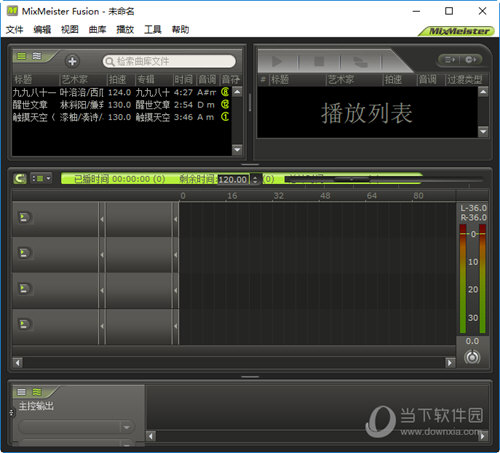Open the 曲库 menu
This screenshot has height=453, width=500.
pyautogui.click(x=97, y=30)
